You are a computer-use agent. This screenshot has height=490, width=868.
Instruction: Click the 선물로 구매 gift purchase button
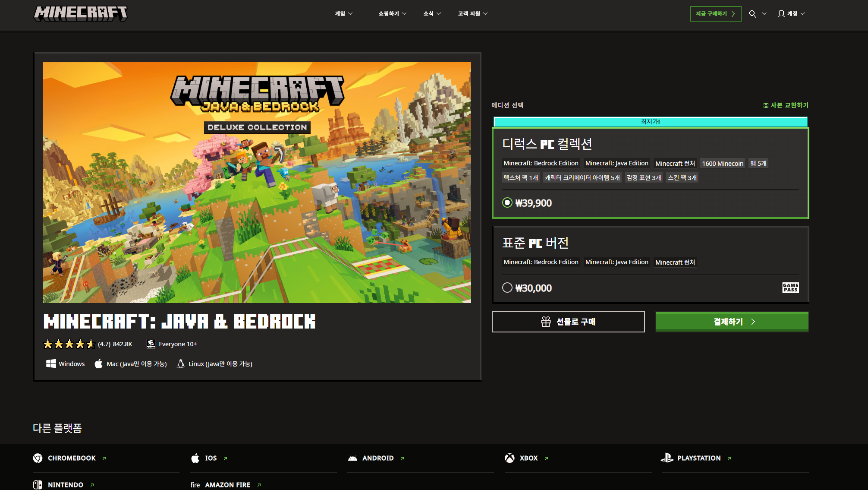point(568,322)
